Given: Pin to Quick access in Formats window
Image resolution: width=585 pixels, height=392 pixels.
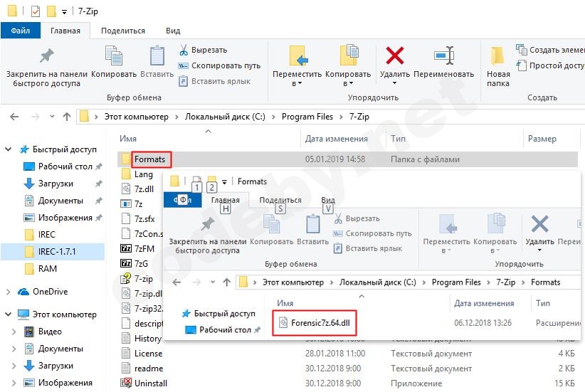Looking at the screenshot, I should (207, 235).
